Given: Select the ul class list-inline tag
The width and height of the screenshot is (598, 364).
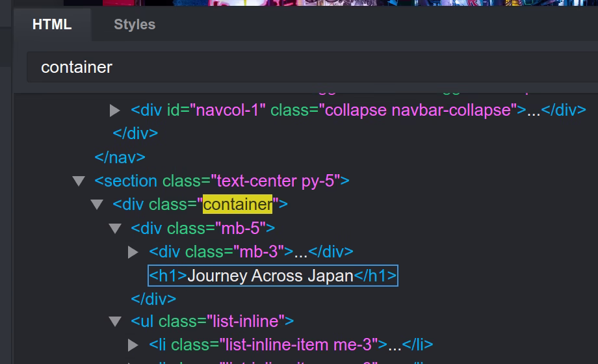Looking at the screenshot, I should (212, 320).
